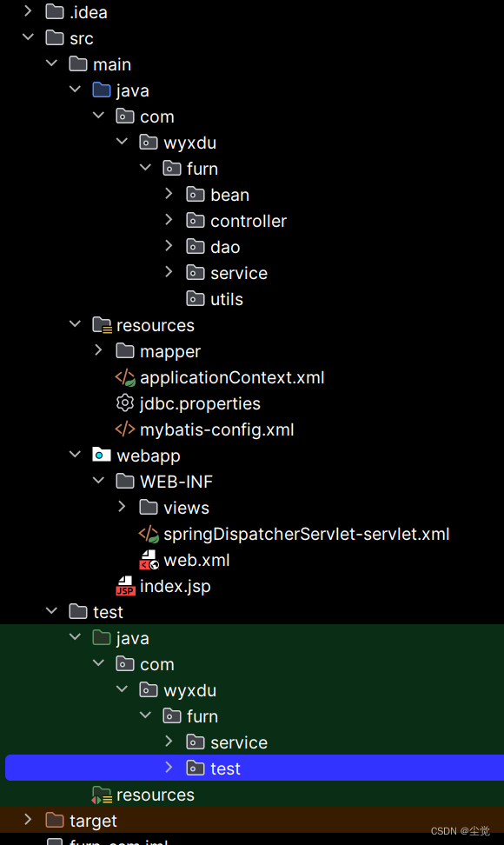Click the service package under furn

click(x=239, y=273)
